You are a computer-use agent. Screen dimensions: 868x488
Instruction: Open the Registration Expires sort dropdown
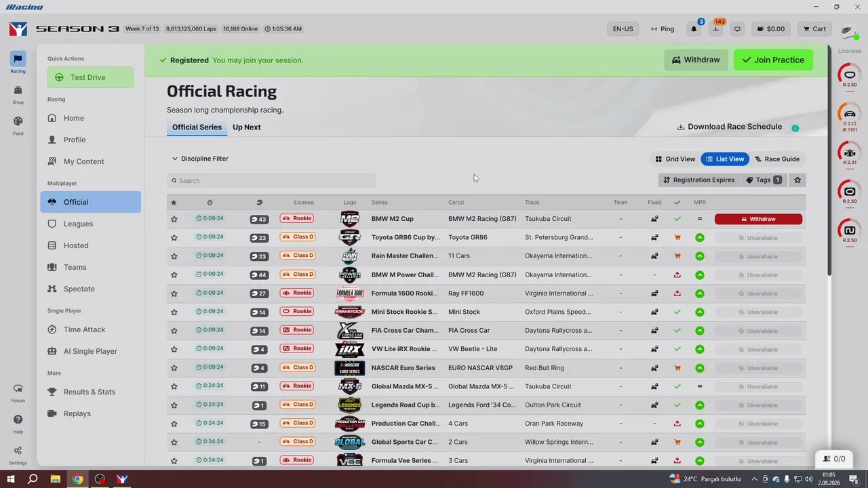pos(698,180)
